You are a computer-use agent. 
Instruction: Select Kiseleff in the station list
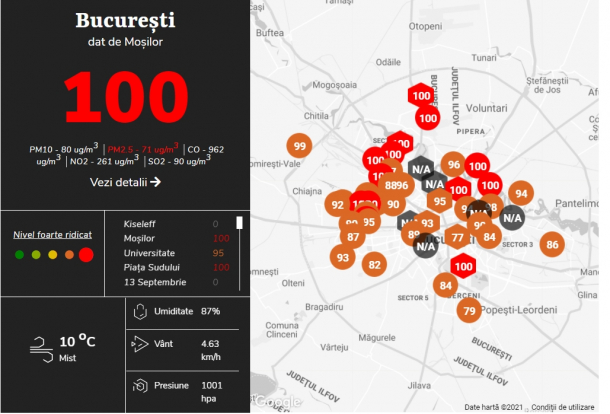(x=141, y=224)
